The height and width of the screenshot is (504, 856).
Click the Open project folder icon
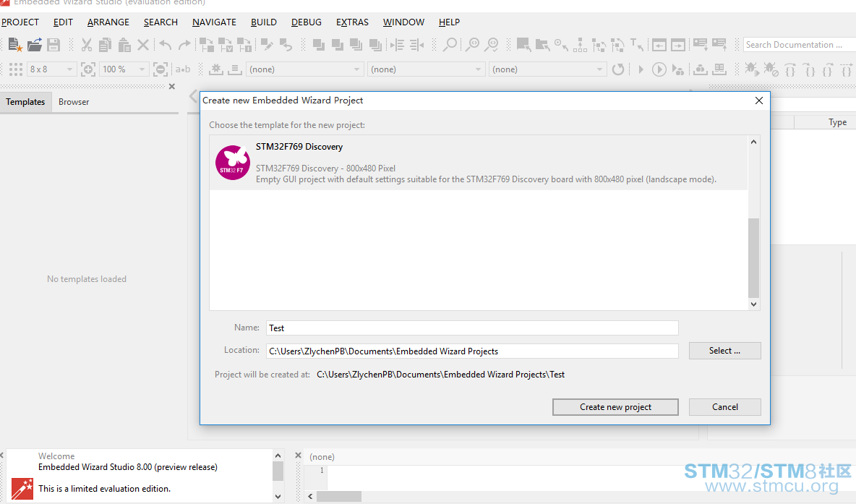[35, 45]
